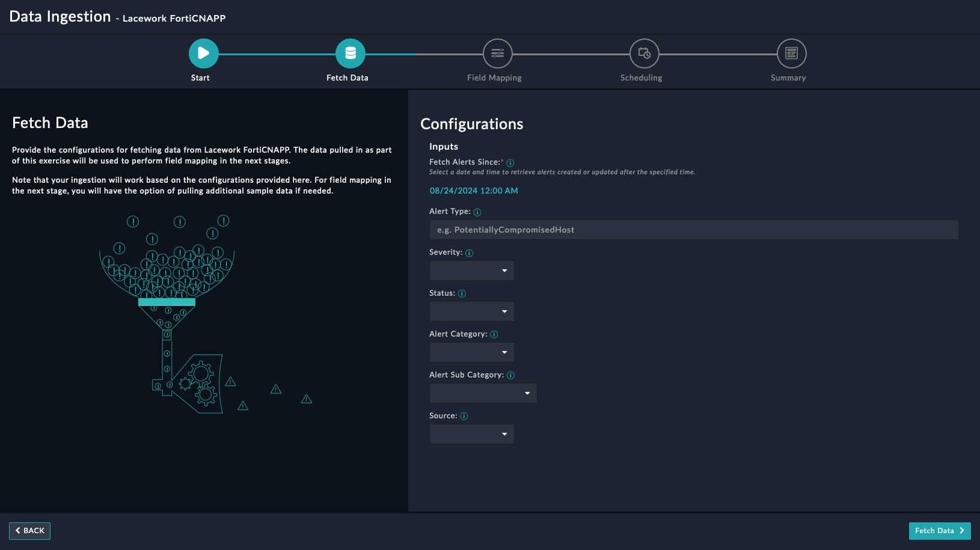The image size is (980, 550).
Task: Expand the Source dropdown
Action: coord(472,434)
